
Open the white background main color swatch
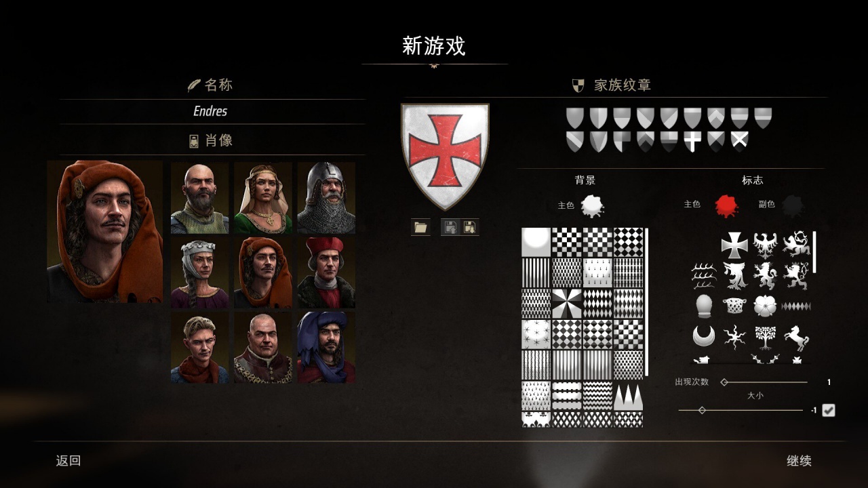[x=592, y=205]
